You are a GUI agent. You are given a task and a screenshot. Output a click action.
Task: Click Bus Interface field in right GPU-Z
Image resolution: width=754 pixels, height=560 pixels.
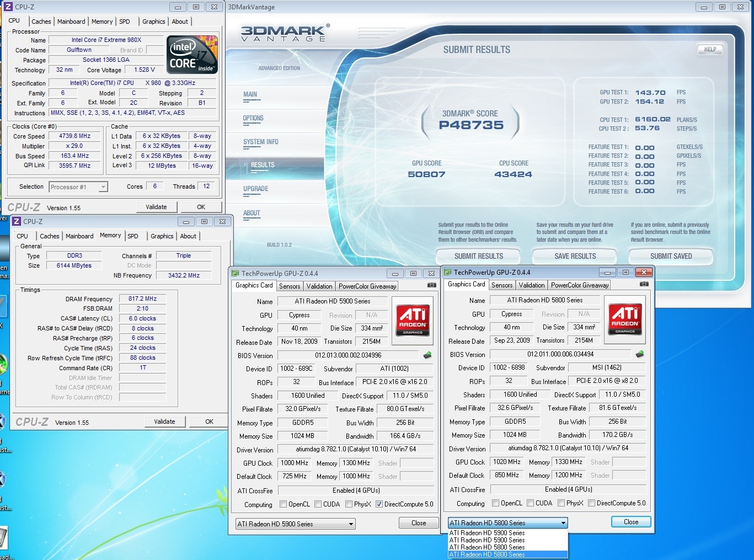(607, 381)
